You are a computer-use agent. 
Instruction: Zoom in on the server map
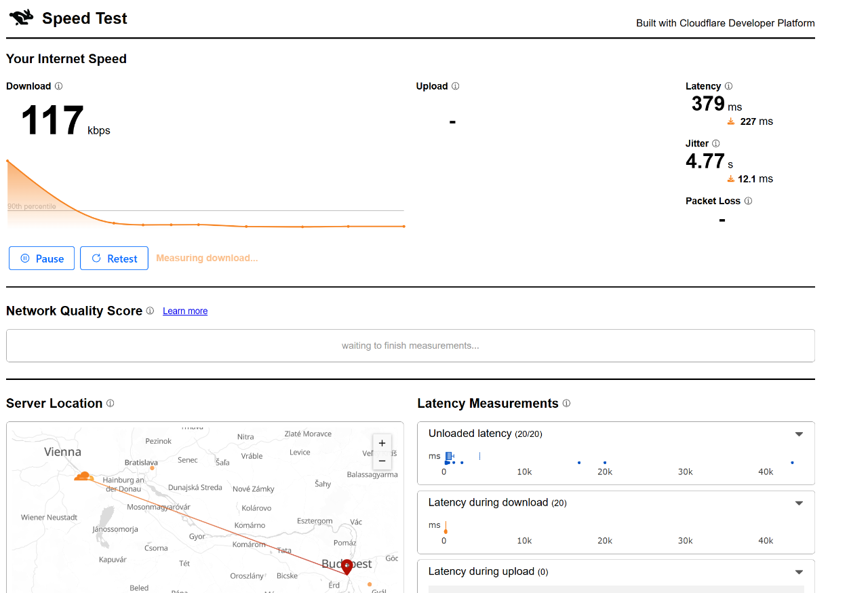pyautogui.click(x=382, y=443)
